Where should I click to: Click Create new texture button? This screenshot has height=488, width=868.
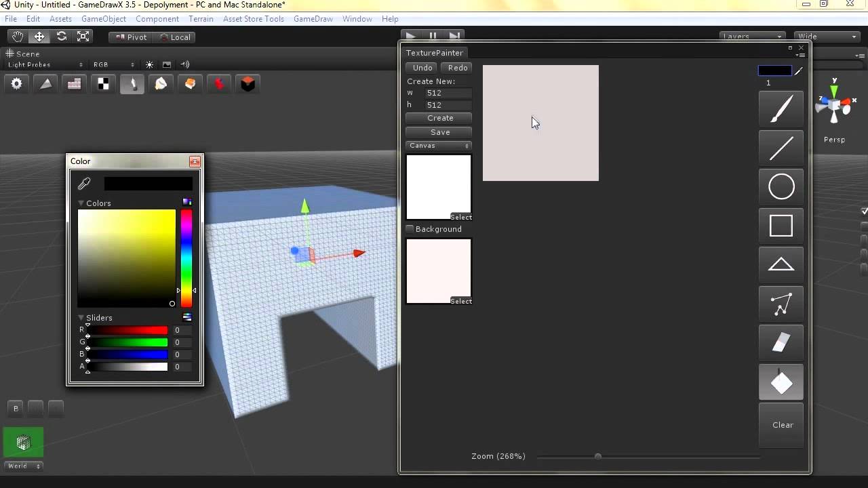pyautogui.click(x=440, y=118)
